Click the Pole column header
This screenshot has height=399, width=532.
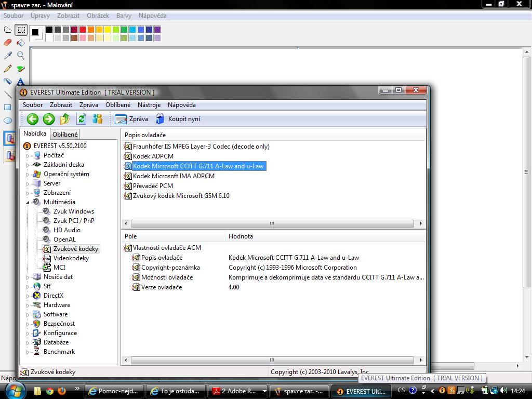pos(174,236)
